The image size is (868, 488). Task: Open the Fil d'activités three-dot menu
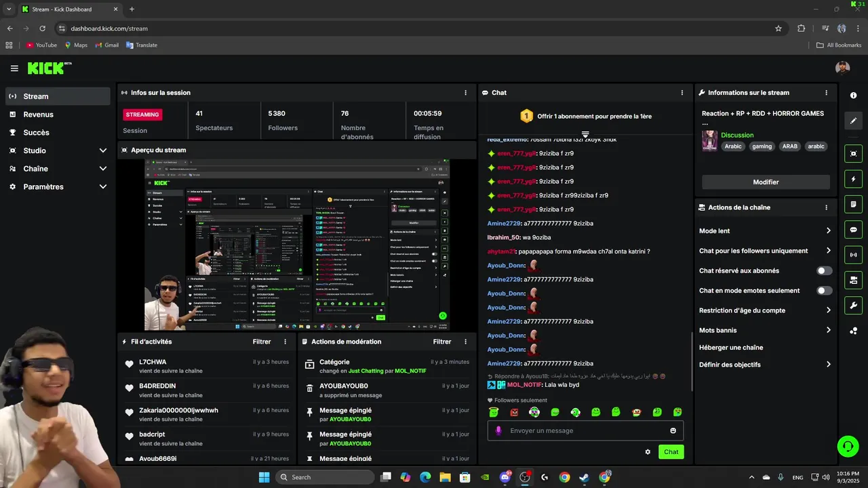[x=285, y=342]
